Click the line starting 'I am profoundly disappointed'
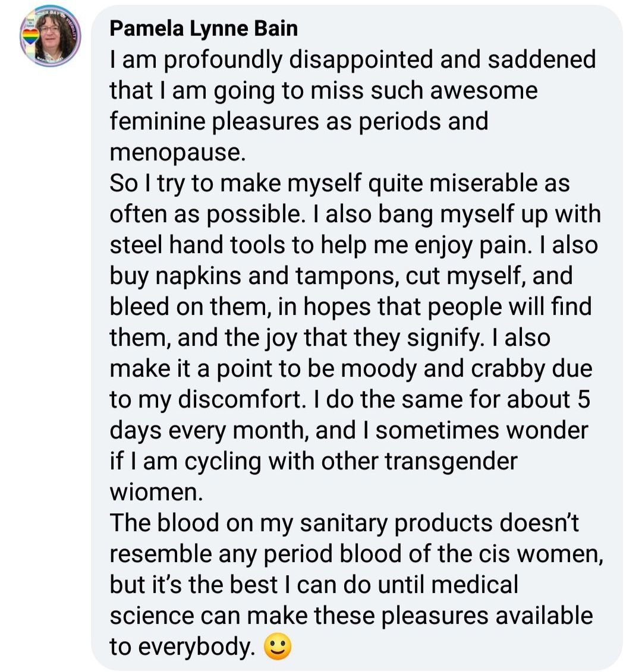 point(353,60)
